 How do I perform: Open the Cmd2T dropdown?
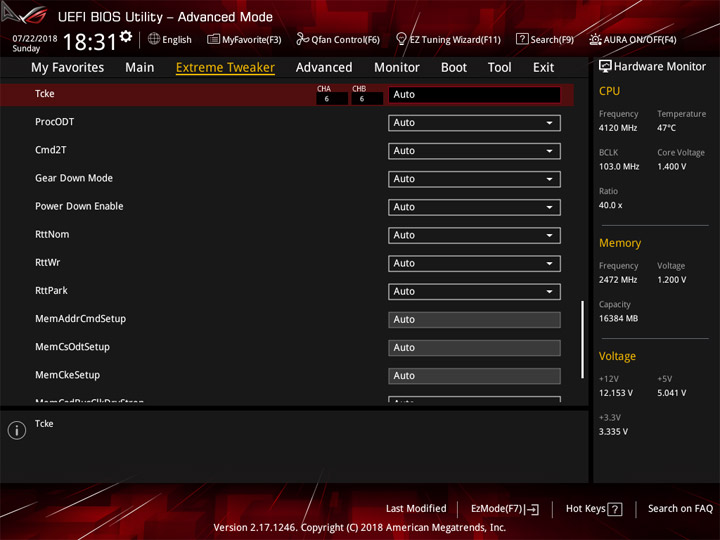(x=474, y=151)
